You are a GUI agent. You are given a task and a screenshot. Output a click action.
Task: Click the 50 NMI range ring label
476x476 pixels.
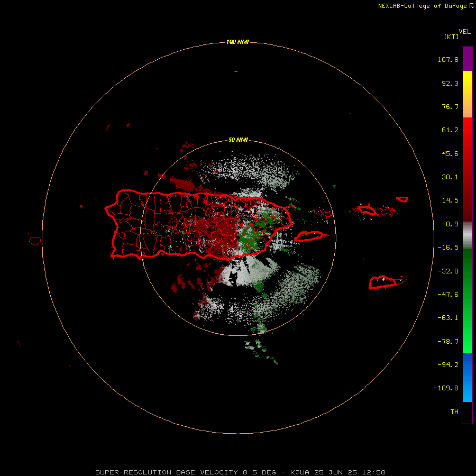(238, 140)
